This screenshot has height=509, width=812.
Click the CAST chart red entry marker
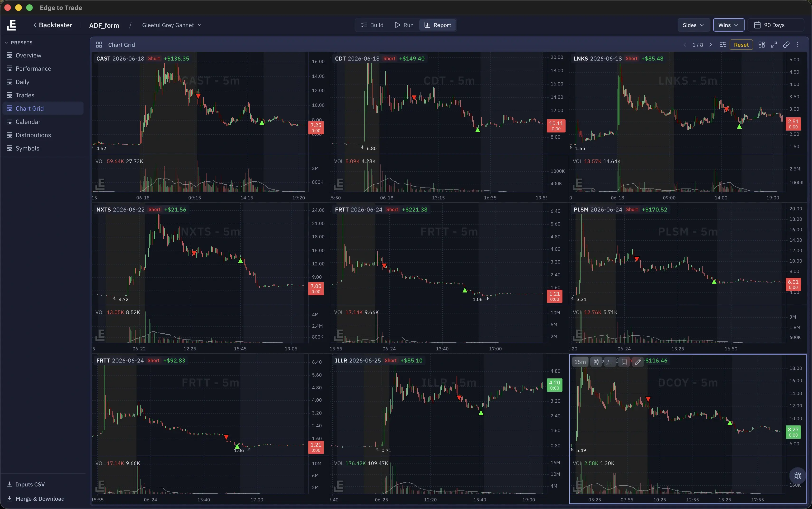pyautogui.click(x=198, y=96)
